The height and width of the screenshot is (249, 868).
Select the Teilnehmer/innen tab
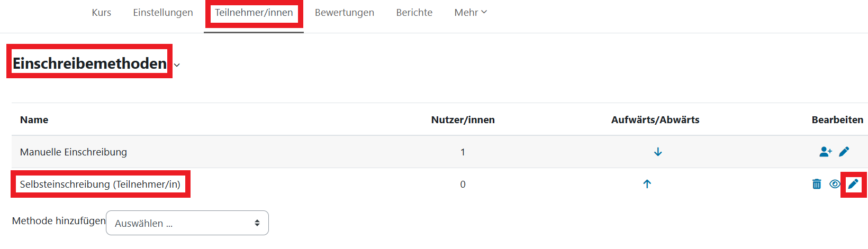pyautogui.click(x=254, y=13)
